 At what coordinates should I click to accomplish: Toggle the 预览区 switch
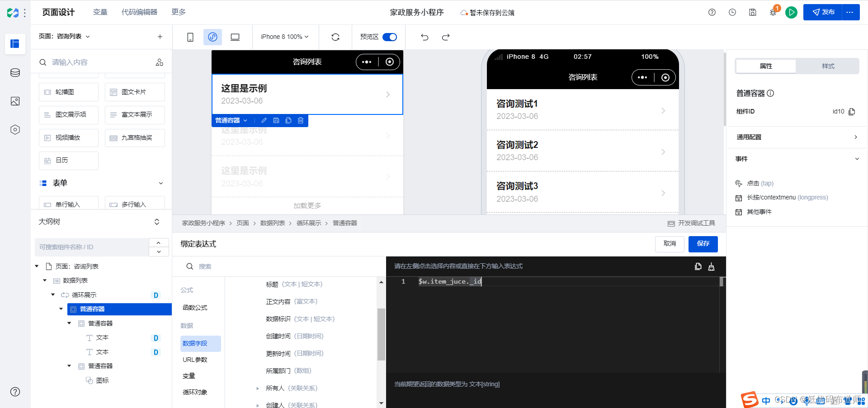click(x=390, y=37)
